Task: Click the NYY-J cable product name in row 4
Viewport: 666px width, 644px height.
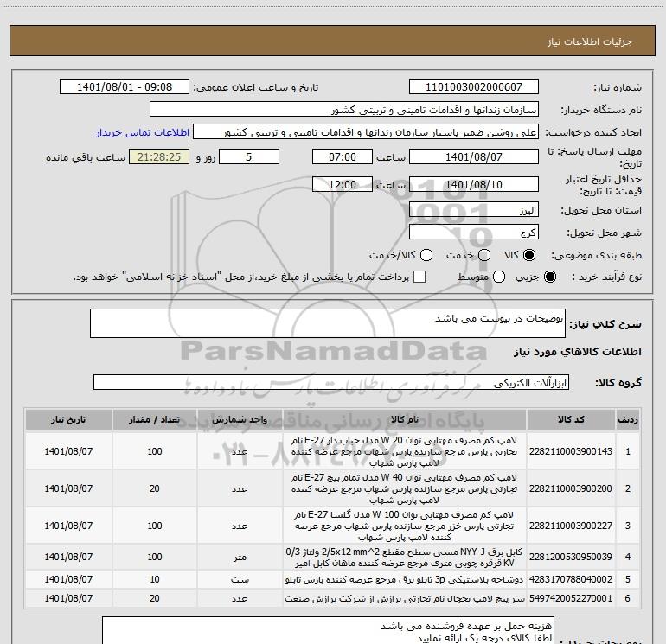Action: [405, 557]
